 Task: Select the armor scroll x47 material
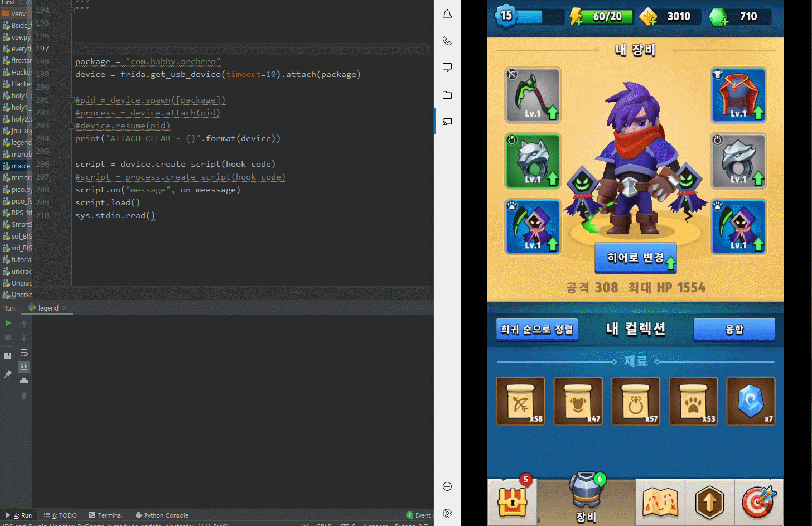578,401
